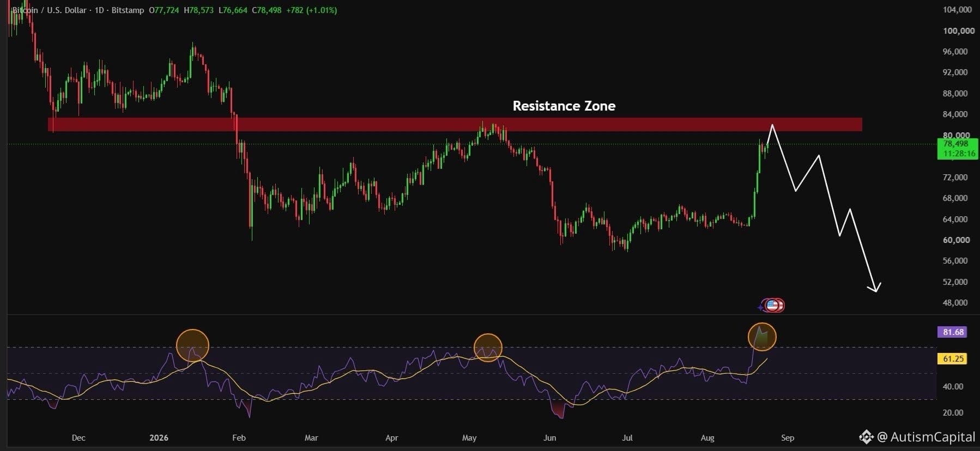This screenshot has width=980, height=451.
Task: Click the high value H78,573
Action: 198,10
